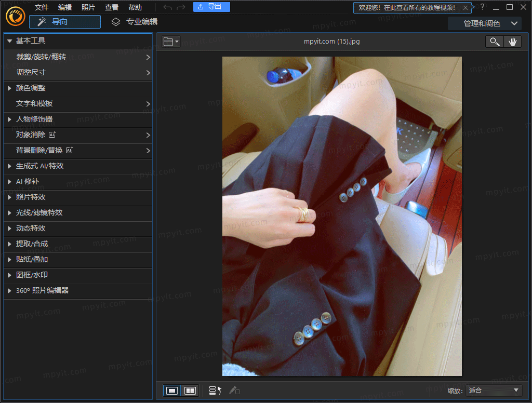This screenshot has width=532, height=403.
Task: Click the history list arrow icon
Action: point(215,391)
